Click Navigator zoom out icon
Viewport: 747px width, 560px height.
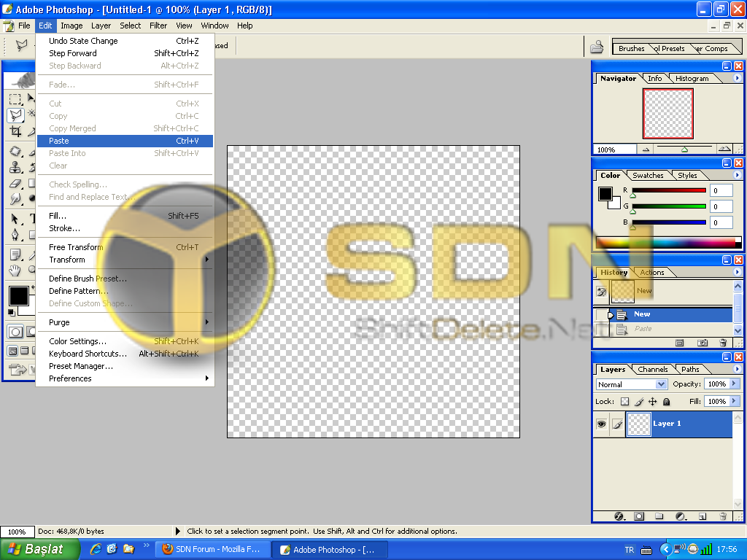click(646, 149)
